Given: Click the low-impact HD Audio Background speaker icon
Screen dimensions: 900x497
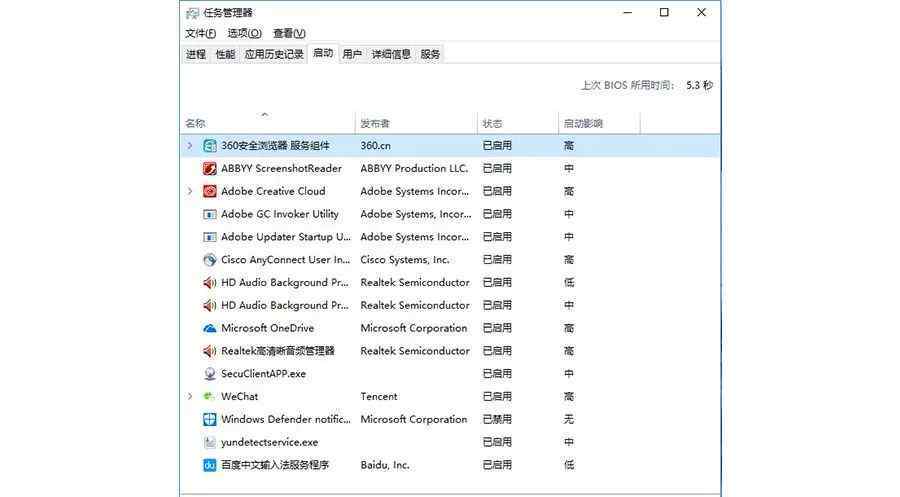Looking at the screenshot, I should click(210, 282).
